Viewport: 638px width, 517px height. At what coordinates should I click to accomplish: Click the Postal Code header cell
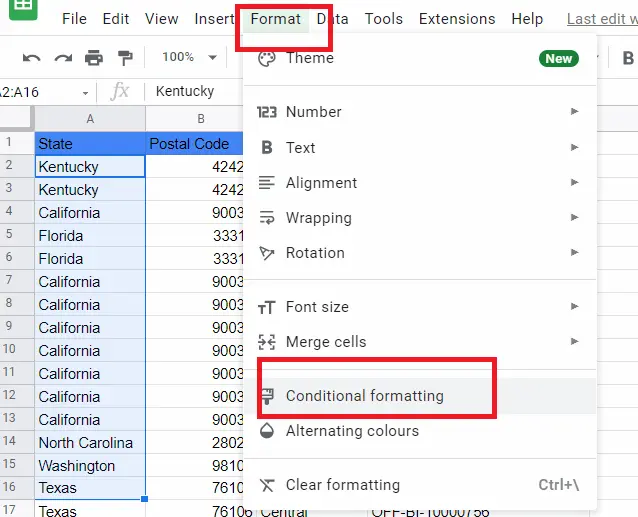coord(194,144)
